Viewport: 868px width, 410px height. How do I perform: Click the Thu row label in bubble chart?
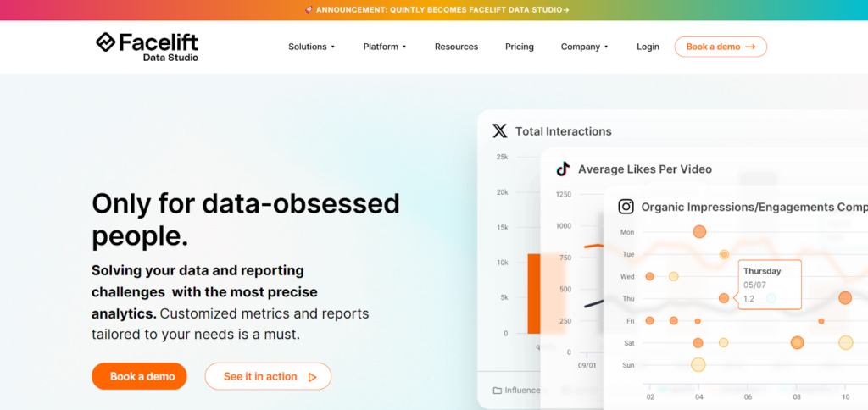628,299
